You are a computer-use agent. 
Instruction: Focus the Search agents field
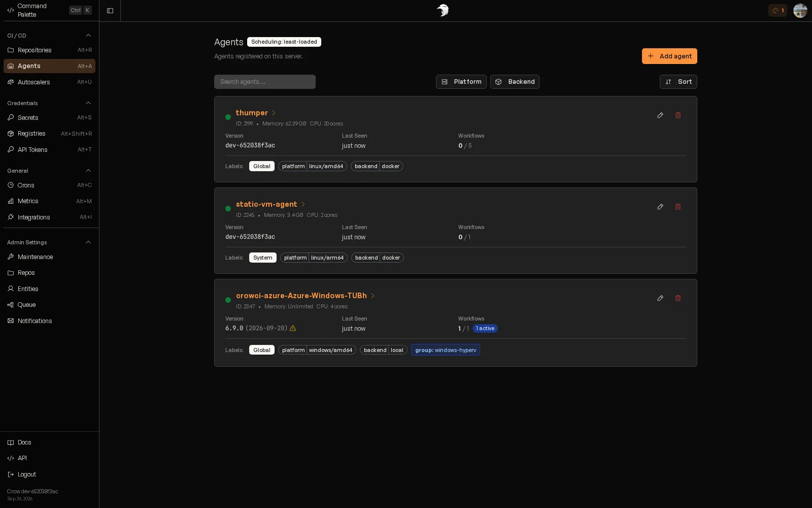pyautogui.click(x=265, y=82)
